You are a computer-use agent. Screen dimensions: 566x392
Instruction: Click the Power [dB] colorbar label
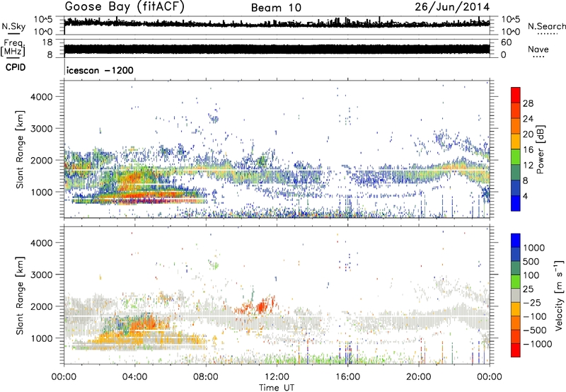[x=540, y=149]
